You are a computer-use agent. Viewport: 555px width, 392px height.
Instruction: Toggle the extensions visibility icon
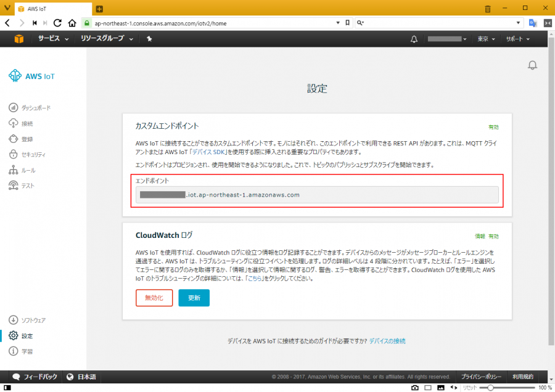[x=548, y=23]
